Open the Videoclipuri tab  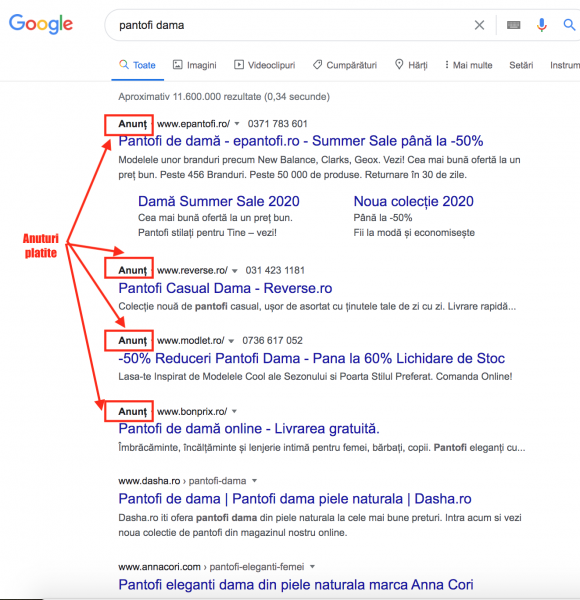tap(265, 65)
